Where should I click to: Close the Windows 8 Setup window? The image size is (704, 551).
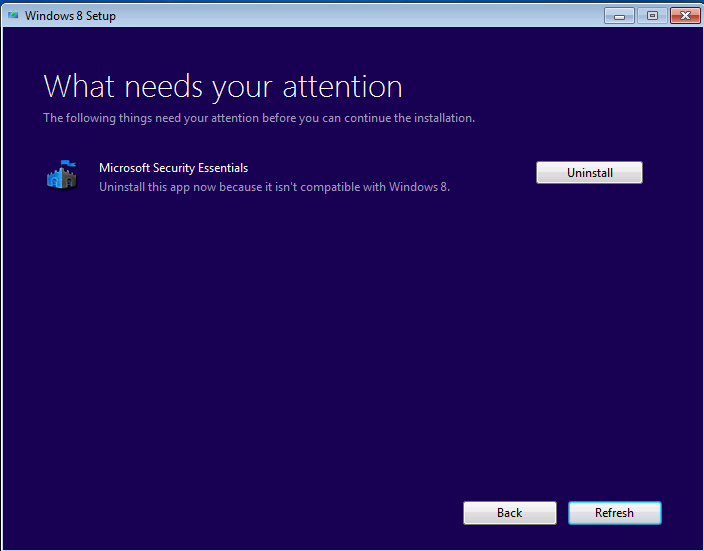pyautogui.click(x=684, y=15)
